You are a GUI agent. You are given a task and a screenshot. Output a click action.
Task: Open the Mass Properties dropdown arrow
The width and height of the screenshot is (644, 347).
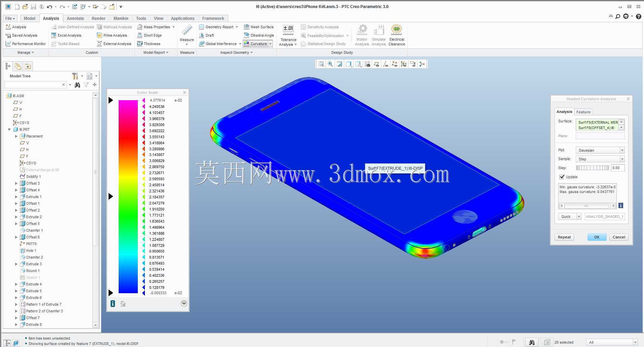coord(173,27)
